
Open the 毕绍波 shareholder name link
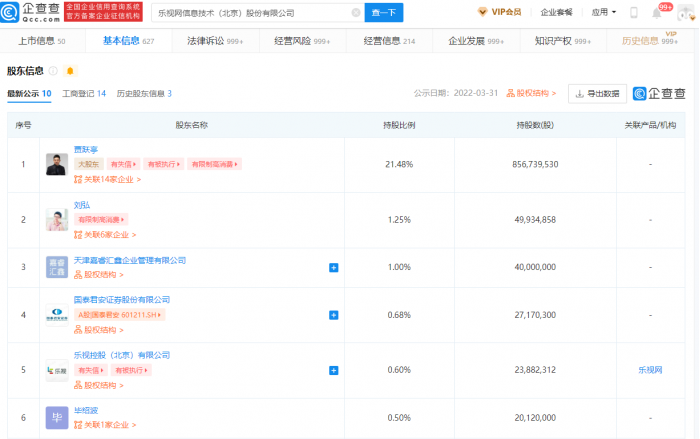(86, 410)
